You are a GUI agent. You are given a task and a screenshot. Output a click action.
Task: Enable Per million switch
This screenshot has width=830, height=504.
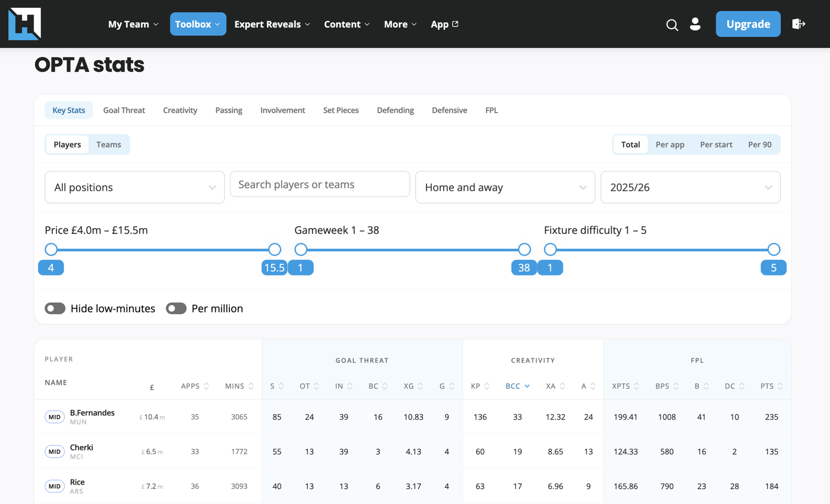176,309
